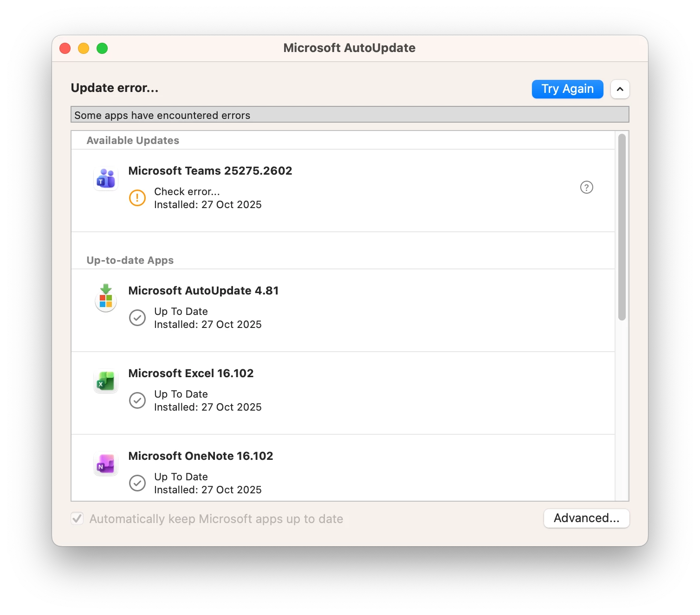Image resolution: width=700 pixels, height=615 pixels.
Task: Click the Microsoft Excel app icon
Action: pyautogui.click(x=106, y=381)
